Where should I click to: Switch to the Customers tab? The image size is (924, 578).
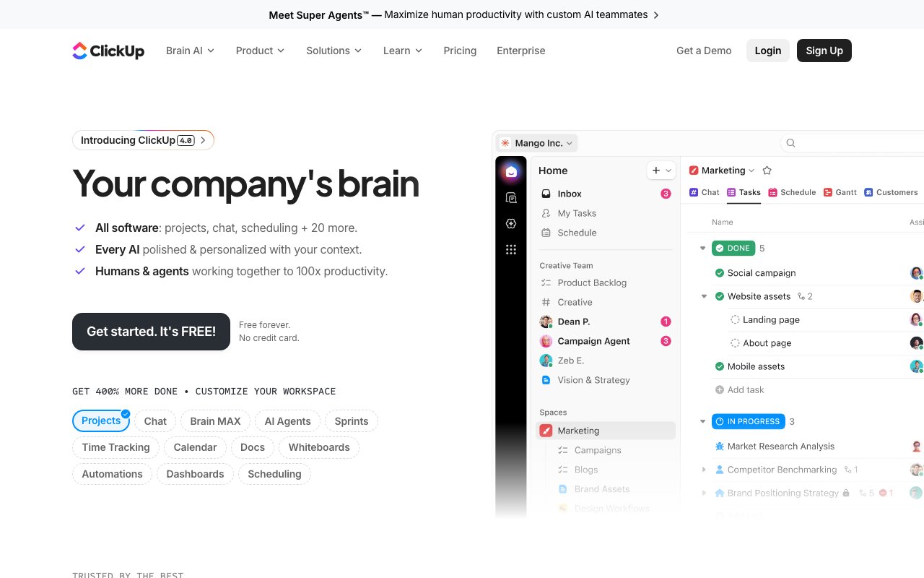(891, 192)
